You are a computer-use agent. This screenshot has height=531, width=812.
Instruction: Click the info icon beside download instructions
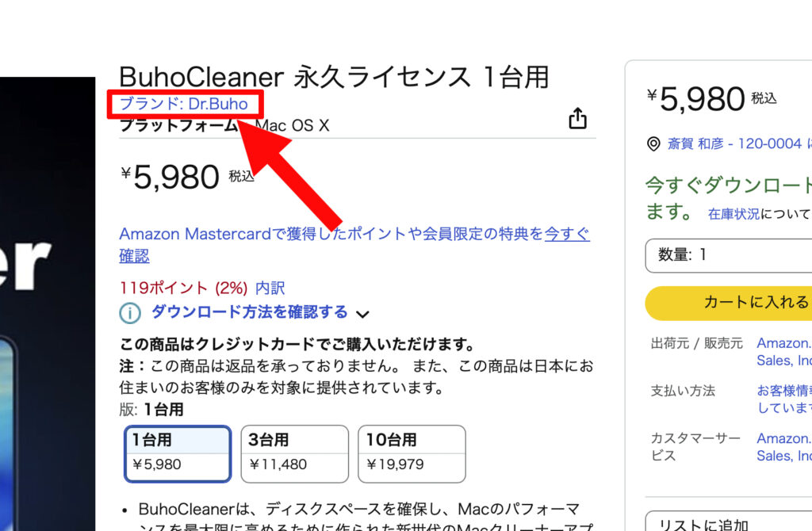129,313
